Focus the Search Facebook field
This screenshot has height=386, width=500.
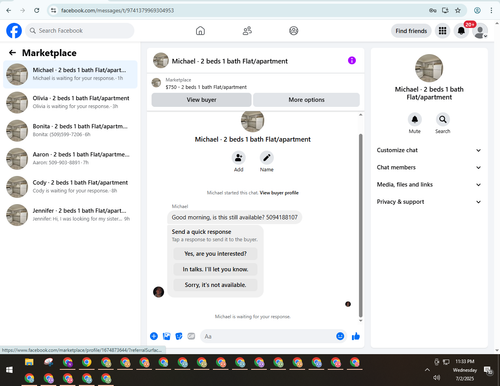pyautogui.click(x=80, y=31)
